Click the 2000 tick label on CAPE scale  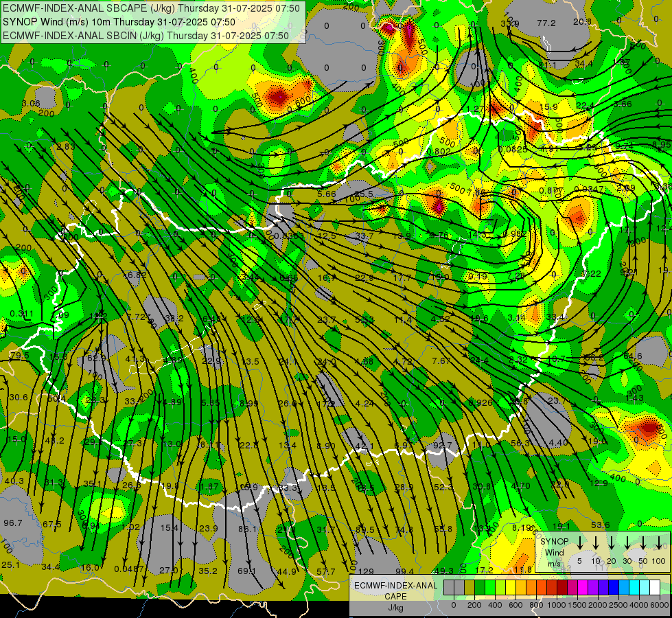(599, 605)
